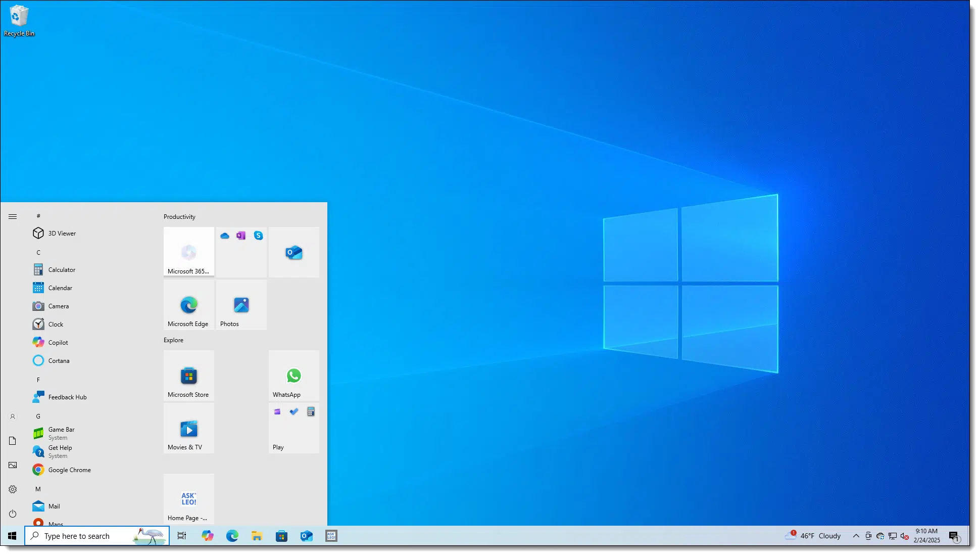Viewport: 980px width, 556px height.
Task: Show hidden tray icons chevron
Action: coord(856,536)
